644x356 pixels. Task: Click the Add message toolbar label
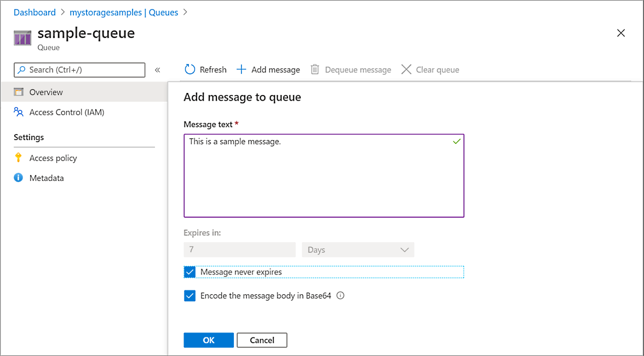click(275, 70)
